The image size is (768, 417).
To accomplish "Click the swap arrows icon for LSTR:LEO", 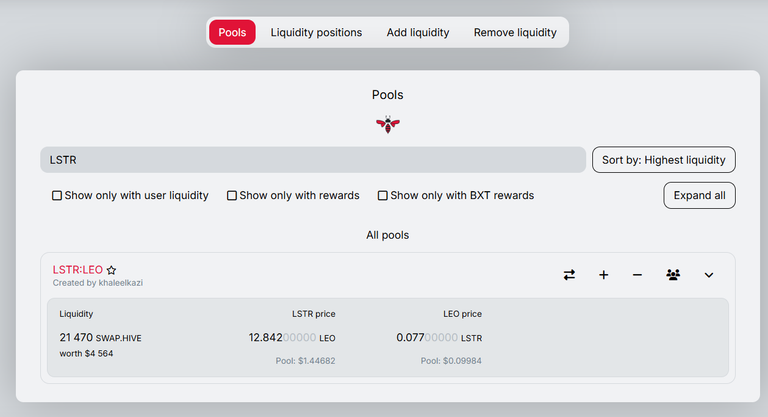I will click(569, 275).
